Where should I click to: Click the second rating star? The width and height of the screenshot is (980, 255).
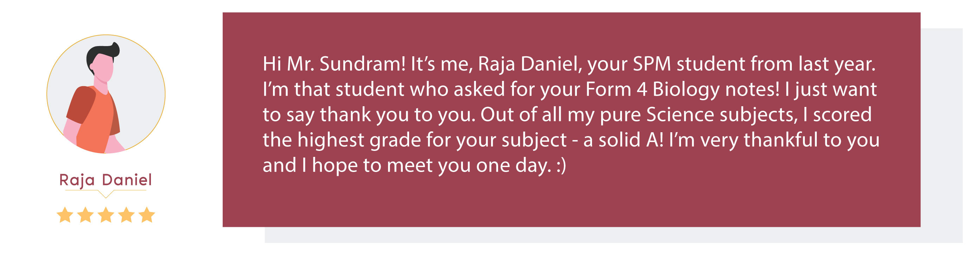[85, 215]
